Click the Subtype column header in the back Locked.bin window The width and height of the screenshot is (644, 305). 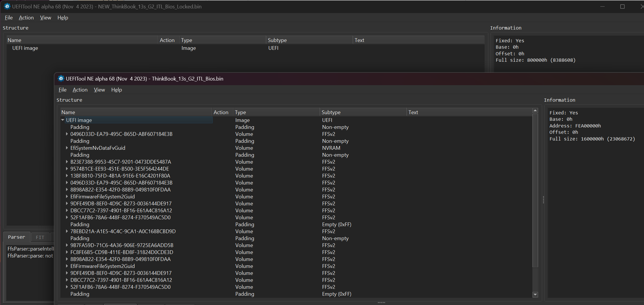[309, 40]
